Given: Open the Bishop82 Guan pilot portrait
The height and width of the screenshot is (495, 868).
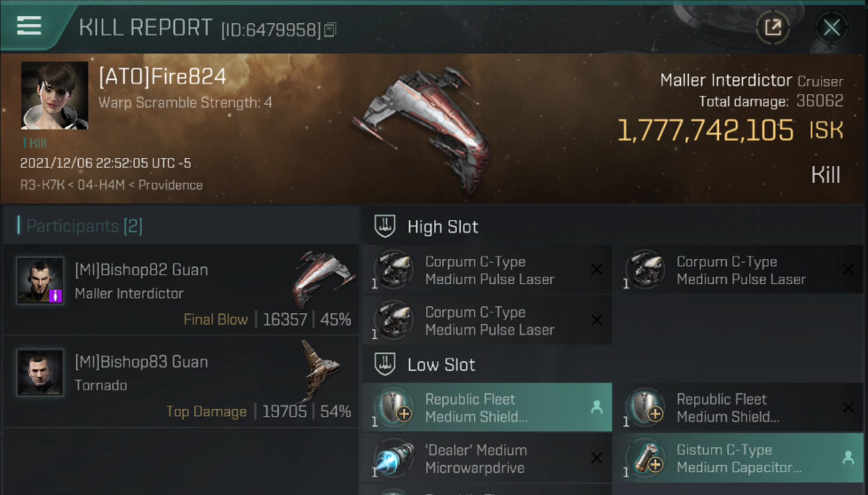Looking at the screenshot, I should 40,280.
